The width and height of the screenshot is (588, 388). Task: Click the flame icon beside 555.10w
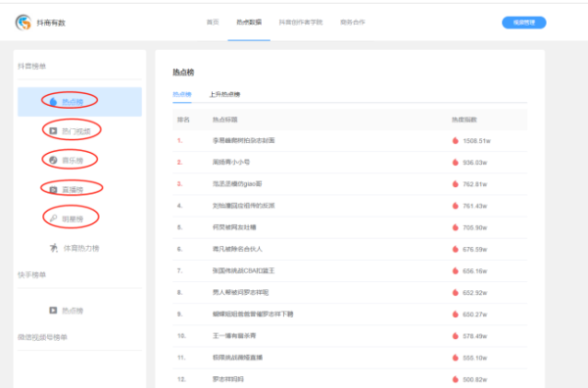(x=456, y=358)
